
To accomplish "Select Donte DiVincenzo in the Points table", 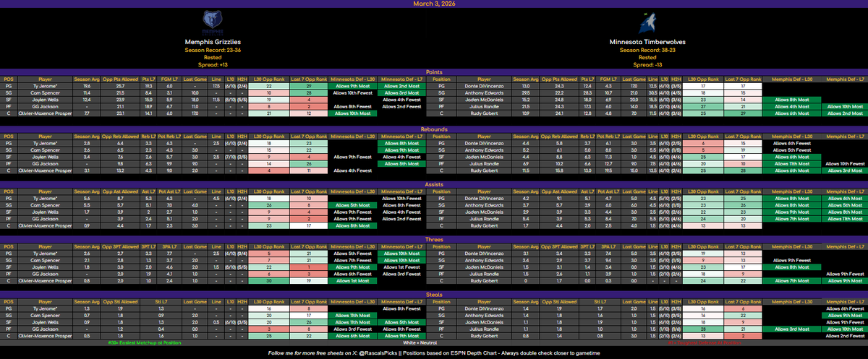I will tap(485, 86).
